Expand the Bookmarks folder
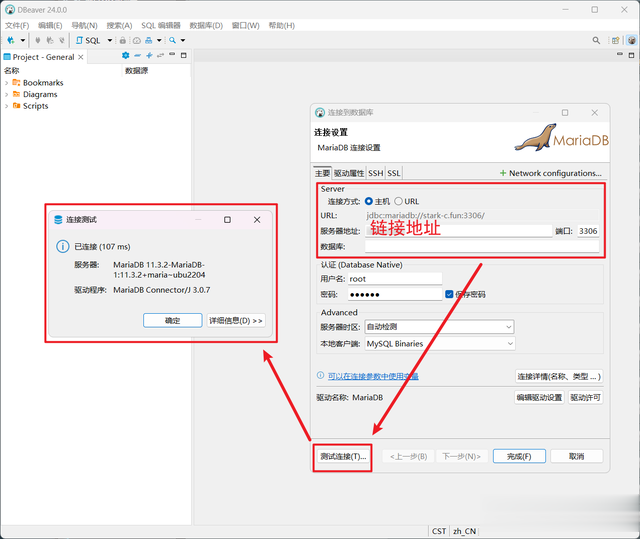 tap(6, 83)
